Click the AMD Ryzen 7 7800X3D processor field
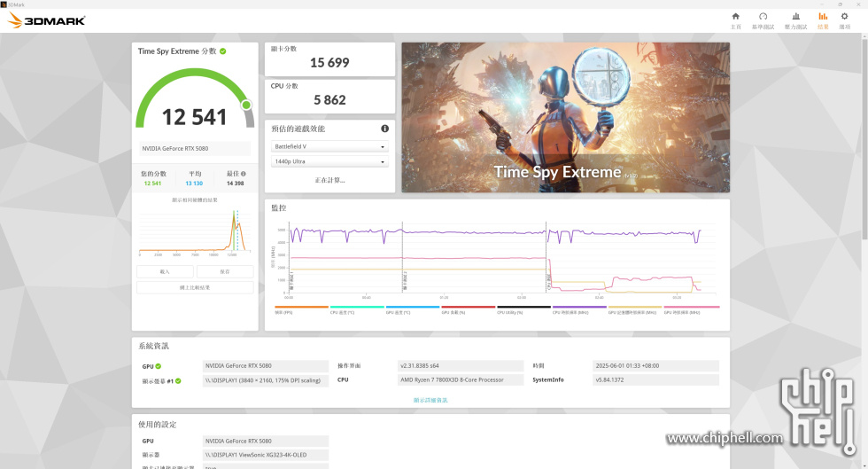 tap(461, 380)
